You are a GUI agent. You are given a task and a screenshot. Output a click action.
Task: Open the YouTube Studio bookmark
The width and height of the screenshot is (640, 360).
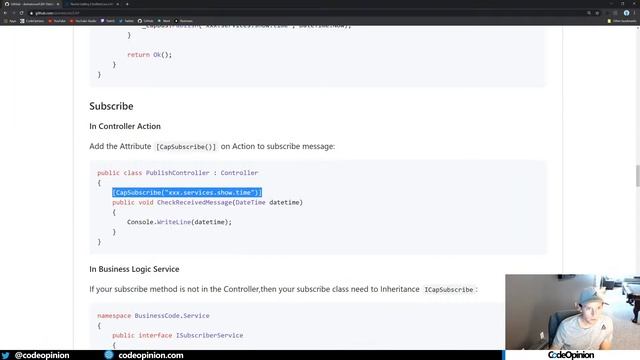(x=83, y=21)
